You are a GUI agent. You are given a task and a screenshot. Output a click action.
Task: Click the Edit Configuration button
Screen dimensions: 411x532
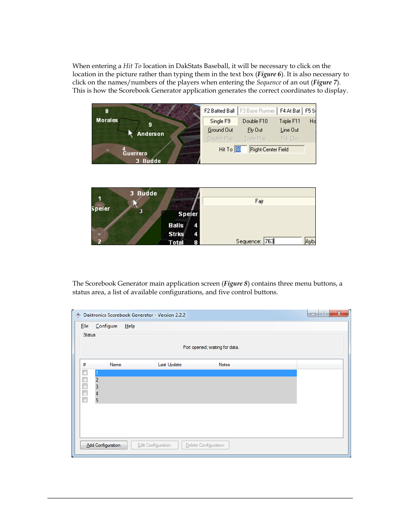coord(155,445)
